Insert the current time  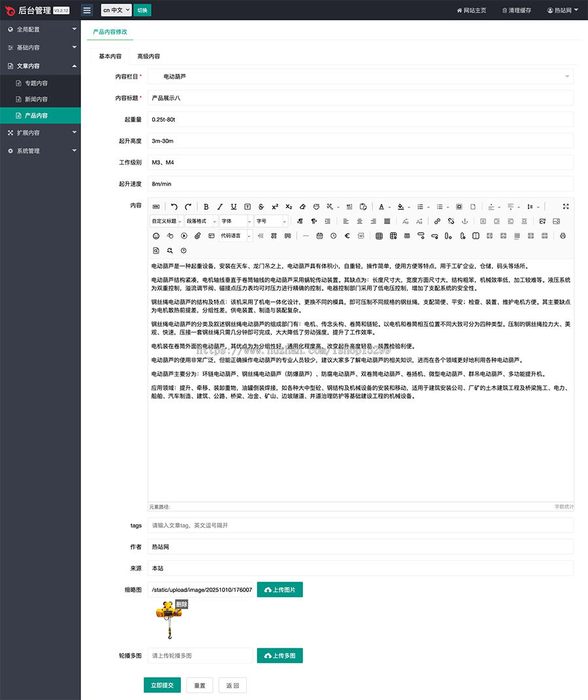[333, 236]
